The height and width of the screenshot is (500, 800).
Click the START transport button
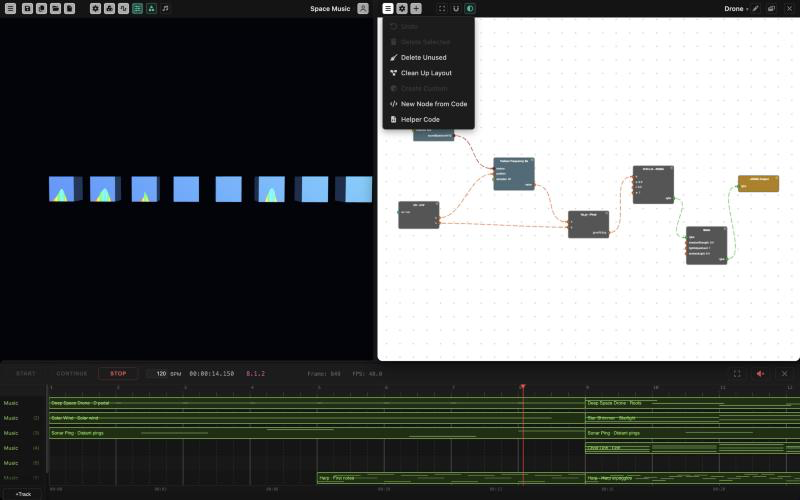[26, 373]
